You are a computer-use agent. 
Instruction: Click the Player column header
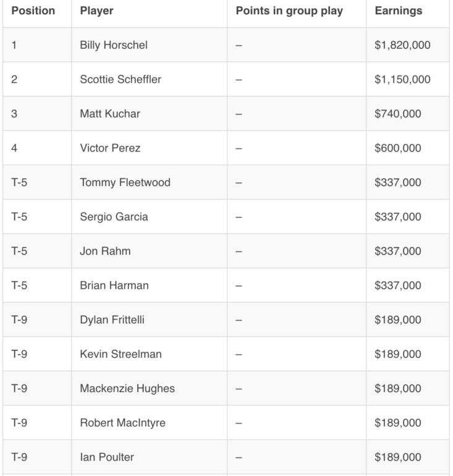[x=96, y=11]
